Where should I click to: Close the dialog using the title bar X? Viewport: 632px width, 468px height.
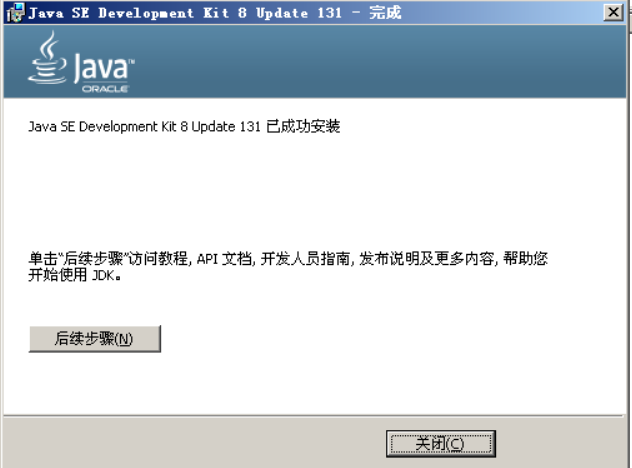[613, 12]
